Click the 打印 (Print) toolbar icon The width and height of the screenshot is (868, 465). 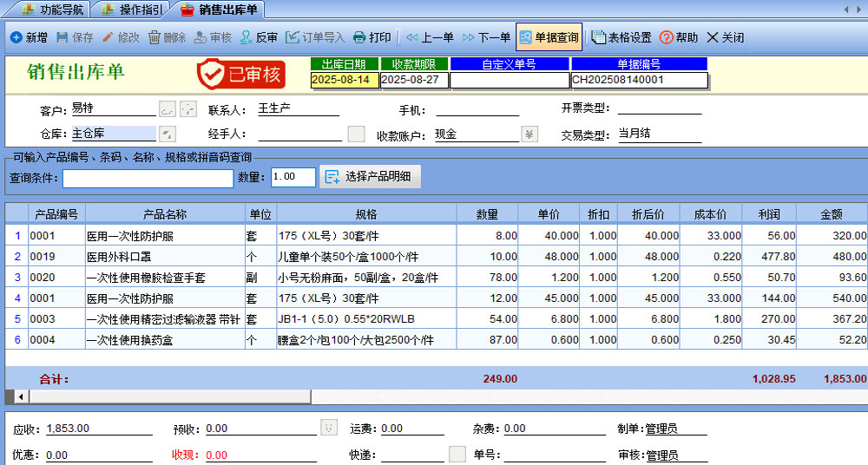pyautogui.click(x=359, y=37)
